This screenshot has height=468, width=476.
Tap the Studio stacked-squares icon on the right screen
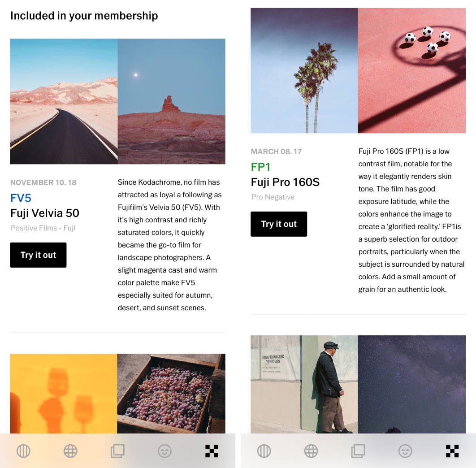(x=358, y=451)
